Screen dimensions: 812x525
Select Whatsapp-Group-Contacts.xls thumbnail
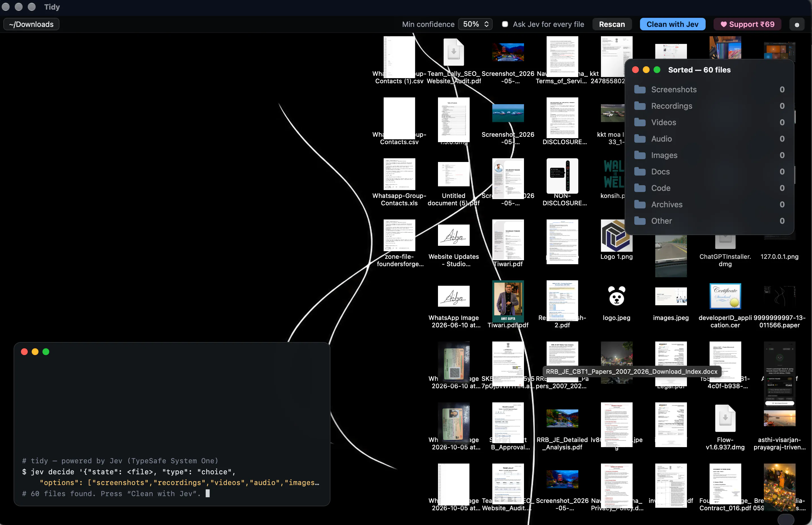tap(399, 174)
